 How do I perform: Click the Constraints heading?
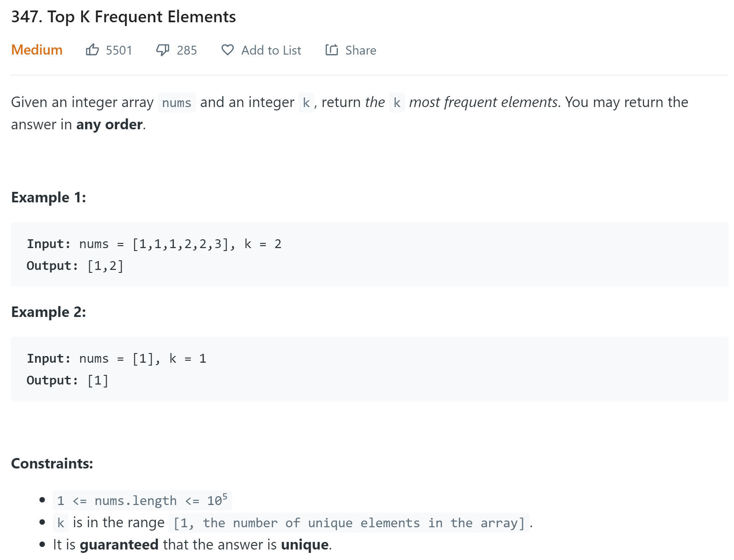52,463
